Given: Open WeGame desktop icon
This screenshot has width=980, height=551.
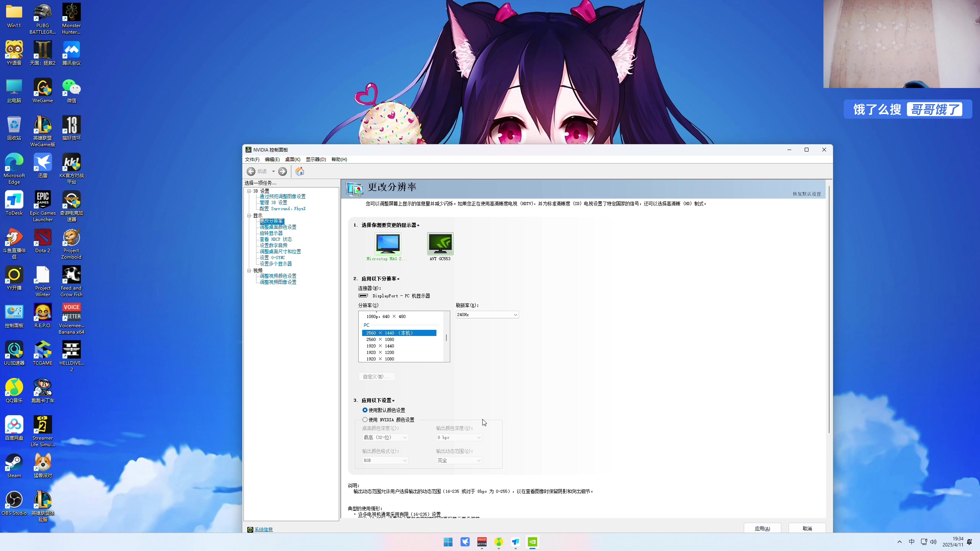Looking at the screenshot, I should (42, 91).
